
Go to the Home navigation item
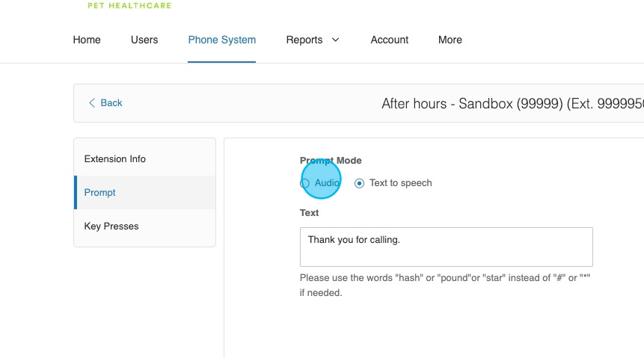pyautogui.click(x=87, y=40)
